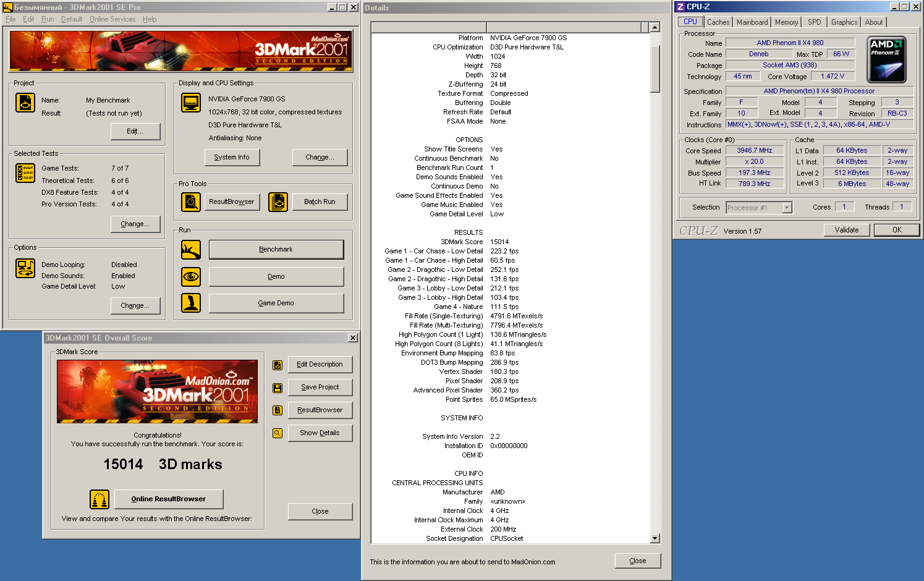This screenshot has height=581, width=924.
Task: Click the Edit... button in Project group
Action: (x=135, y=132)
